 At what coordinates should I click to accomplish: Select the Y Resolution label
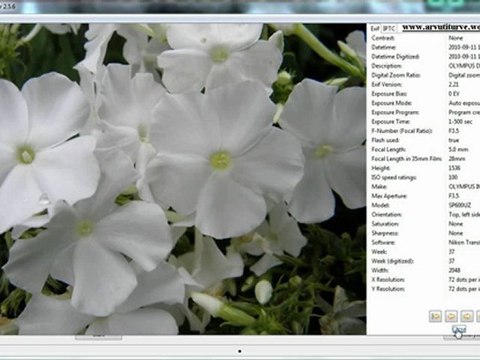[x=388, y=289]
